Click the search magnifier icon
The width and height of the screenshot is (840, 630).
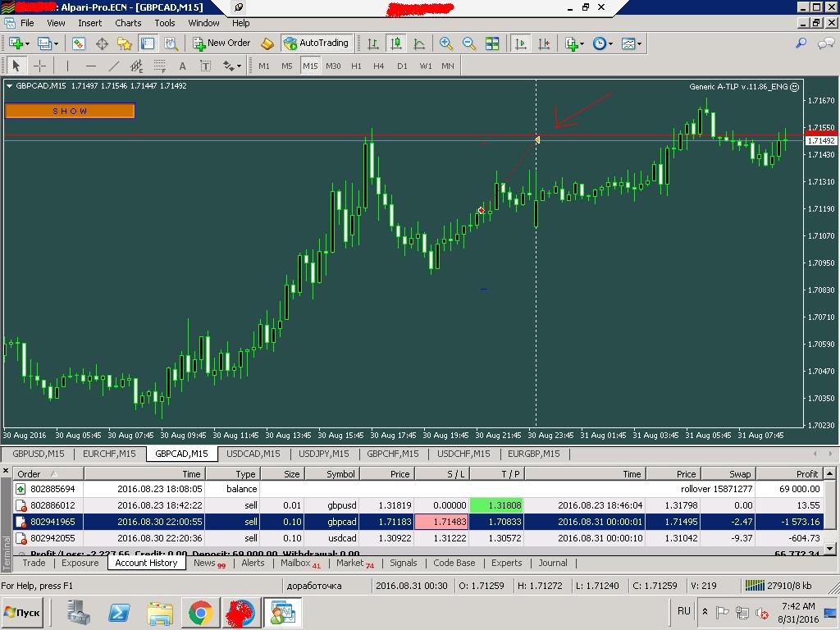(x=801, y=43)
